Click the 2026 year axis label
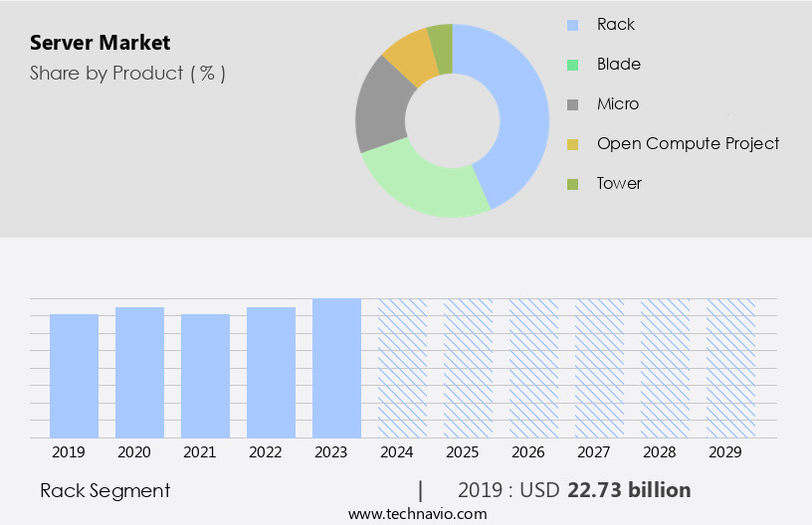This screenshot has width=812, height=525. (527, 452)
